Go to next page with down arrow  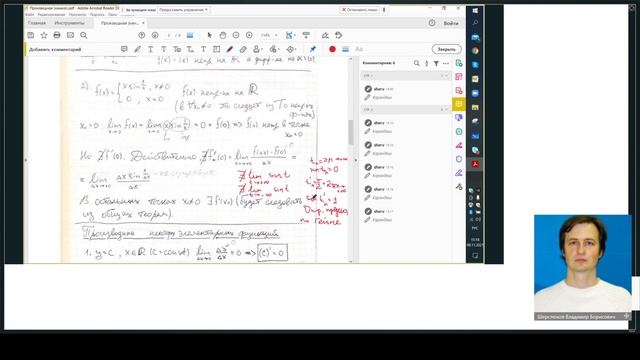pyautogui.click(x=155, y=36)
